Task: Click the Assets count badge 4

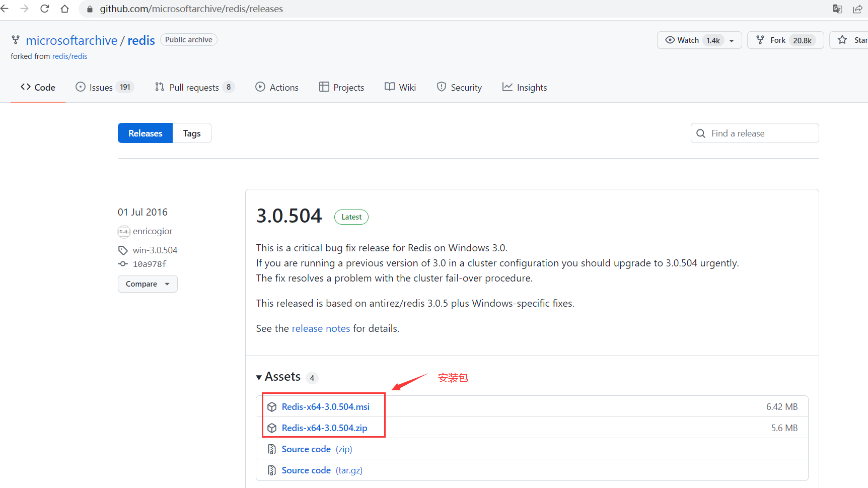Action: point(312,378)
